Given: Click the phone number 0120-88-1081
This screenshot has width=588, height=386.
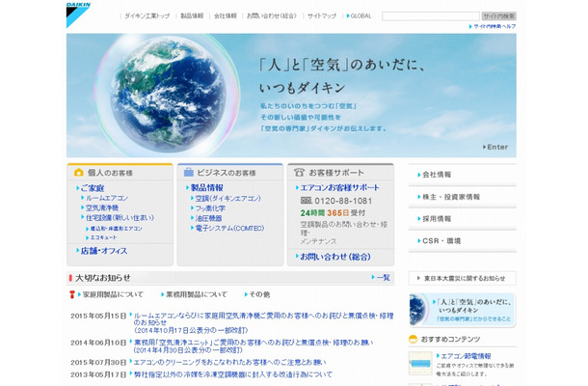Looking at the screenshot, I should coord(343,201).
